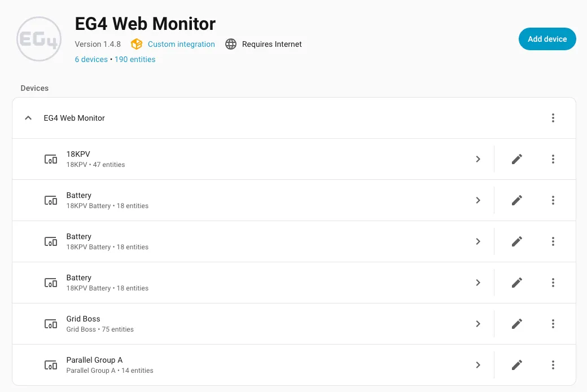
Task: Open the Parallel Group A chevron
Action: click(x=478, y=365)
